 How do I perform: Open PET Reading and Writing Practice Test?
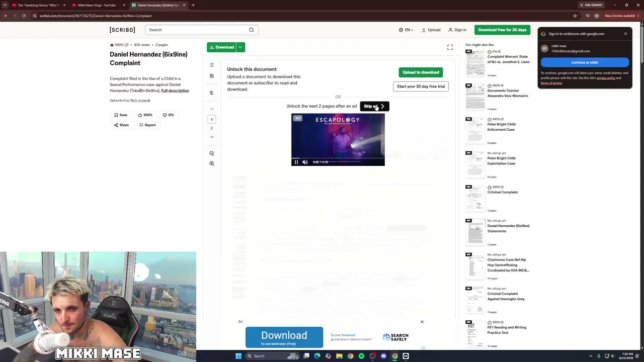pyautogui.click(x=507, y=330)
